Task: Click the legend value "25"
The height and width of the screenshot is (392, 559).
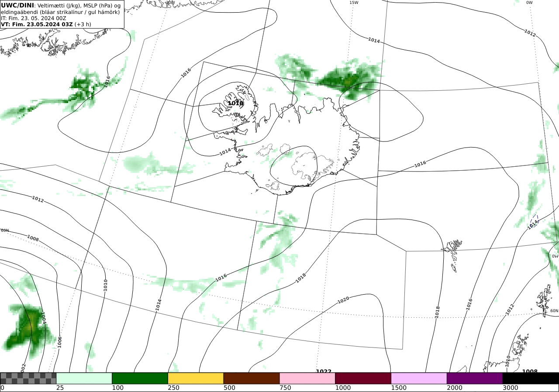Action: 60,388
